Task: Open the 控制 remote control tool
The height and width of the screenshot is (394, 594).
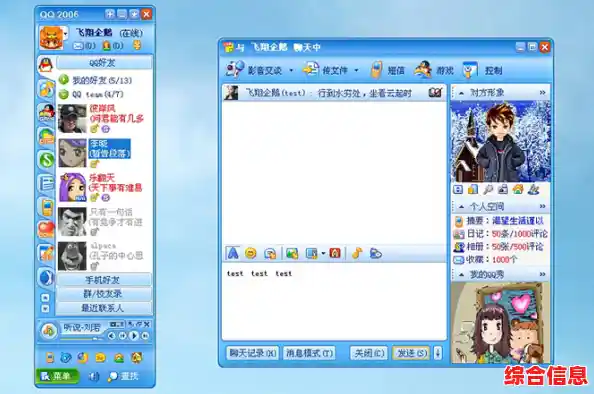Action: [483, 70]
